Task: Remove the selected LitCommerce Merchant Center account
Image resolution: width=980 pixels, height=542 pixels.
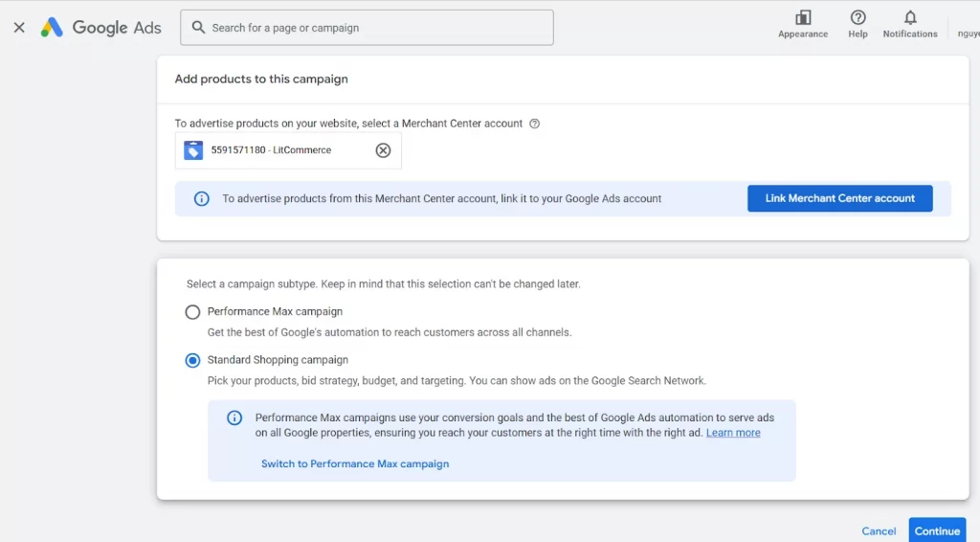Action: tap(383, 150)
